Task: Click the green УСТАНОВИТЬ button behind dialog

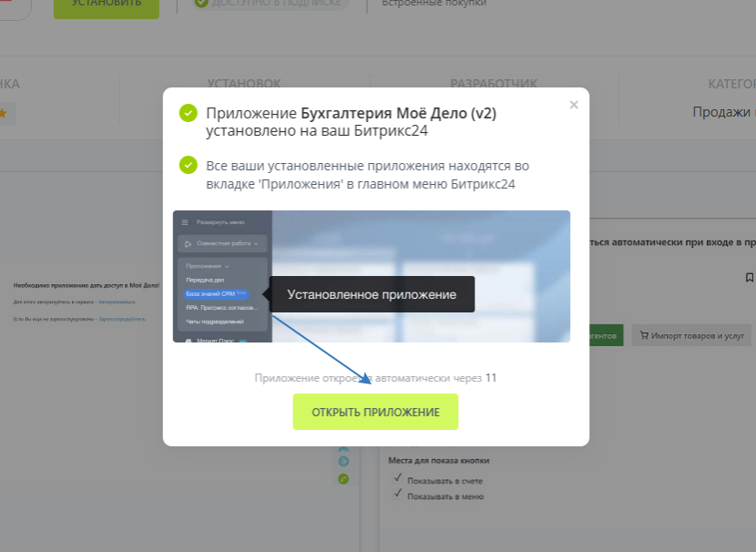Action: click(107, 6)
